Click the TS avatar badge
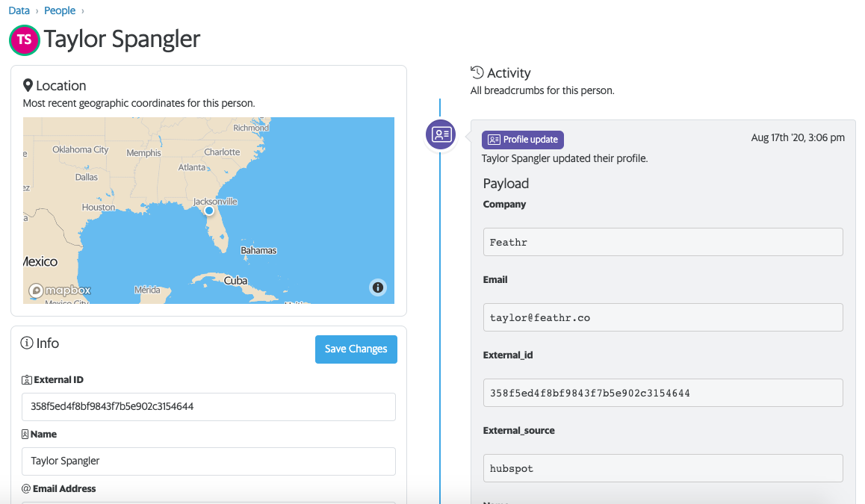The height and width of the screenshot is (504, 865). click(x=24, y=40)
